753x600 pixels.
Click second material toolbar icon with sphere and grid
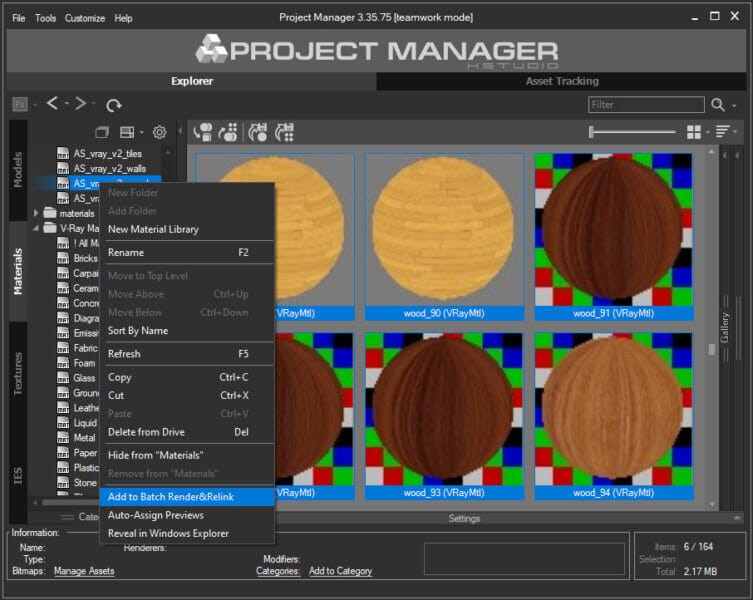coord(229,132)
